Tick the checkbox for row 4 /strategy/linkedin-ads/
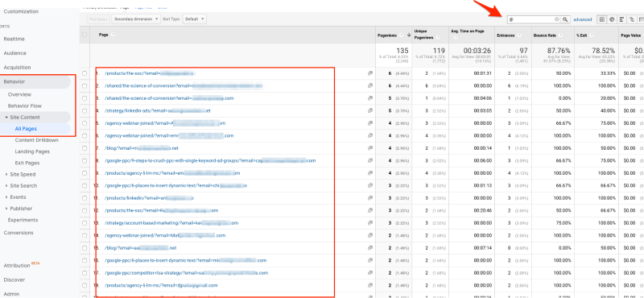The image size is (644, 298). click(85, 110)
